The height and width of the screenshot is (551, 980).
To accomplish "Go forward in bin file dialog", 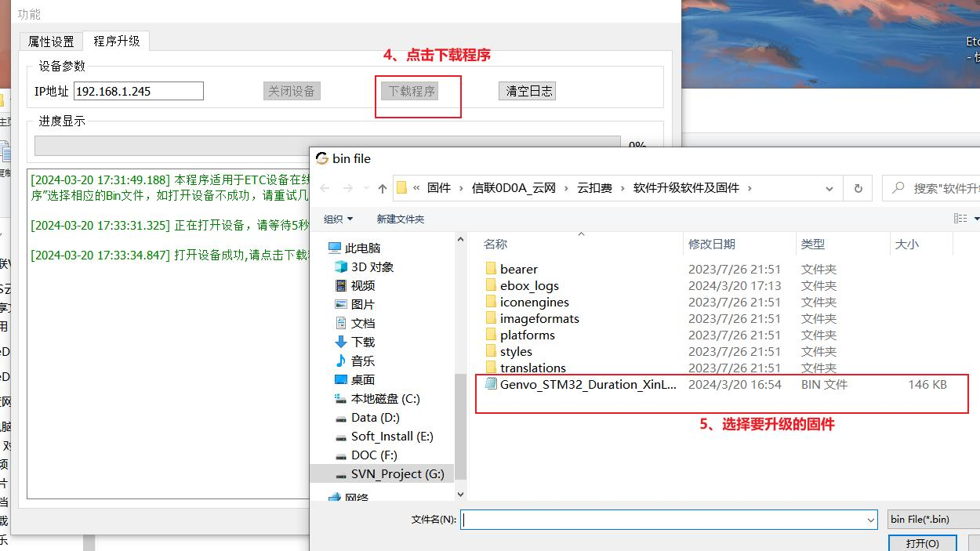I will point(347,188).
